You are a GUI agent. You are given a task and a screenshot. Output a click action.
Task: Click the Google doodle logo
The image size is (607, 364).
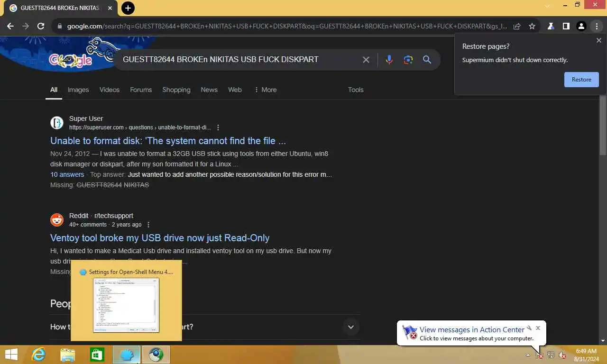(x=71, y=60)
